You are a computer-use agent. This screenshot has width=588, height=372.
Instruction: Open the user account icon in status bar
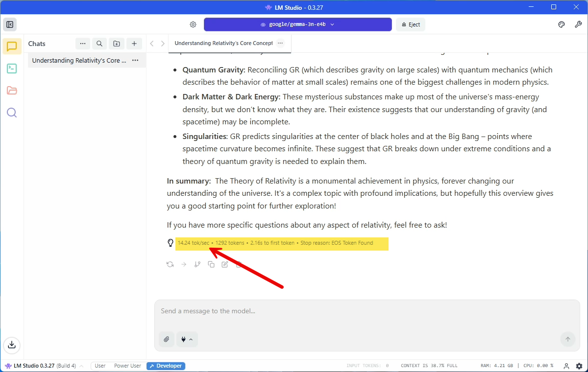[566, 366]
